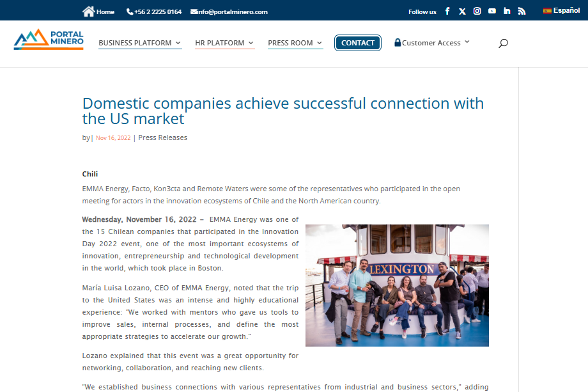The height and width of the screenshot is (392, 588).
Task: Click 'Wednesday, November 16, 2022' bold text
Action: [139, 219]
